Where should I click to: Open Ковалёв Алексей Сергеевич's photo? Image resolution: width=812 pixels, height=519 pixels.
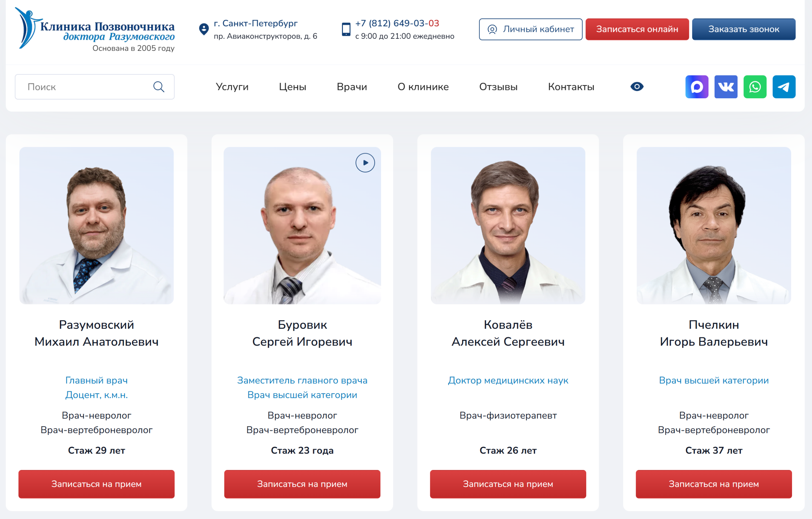pos(508,225)
